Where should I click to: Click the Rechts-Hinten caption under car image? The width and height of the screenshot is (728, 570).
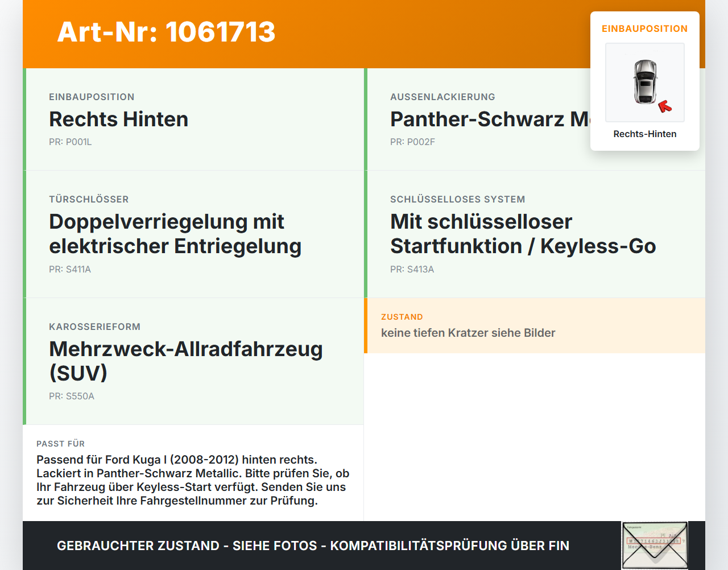pyautogui.click(x=645, y=134)
